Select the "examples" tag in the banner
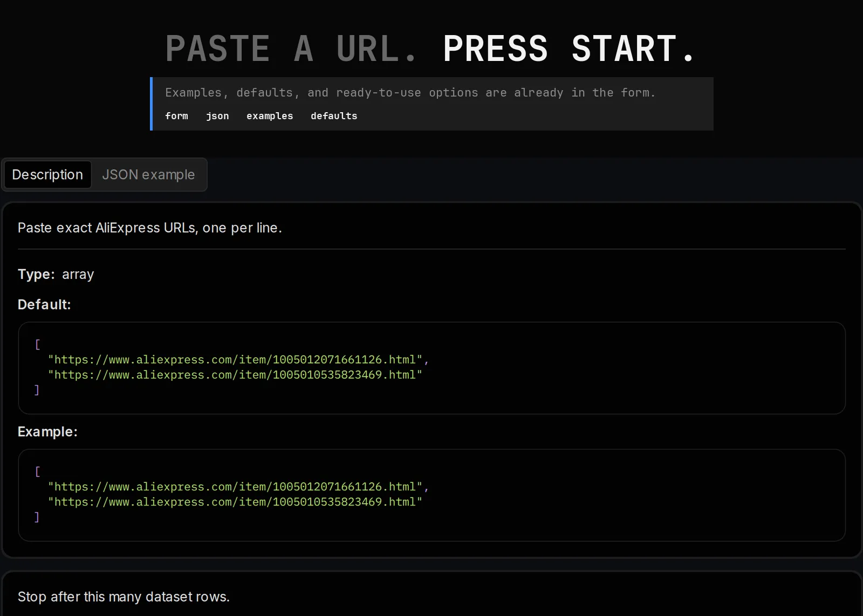This screenshot has width=863, height=616. coord(270,116)
